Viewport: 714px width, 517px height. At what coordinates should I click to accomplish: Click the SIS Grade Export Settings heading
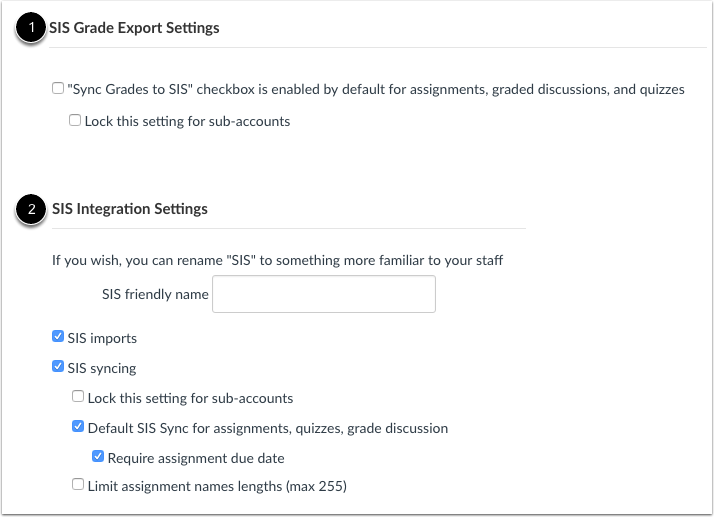(134, 28)
